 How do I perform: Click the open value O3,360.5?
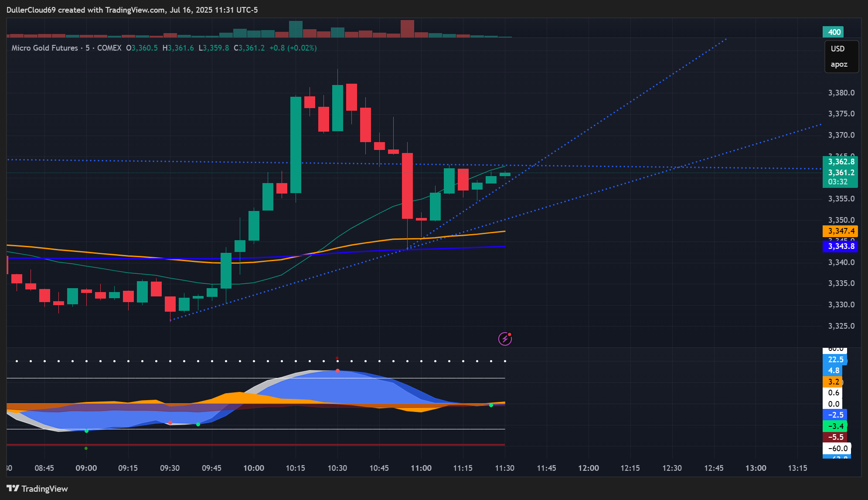tap(142, 48)
